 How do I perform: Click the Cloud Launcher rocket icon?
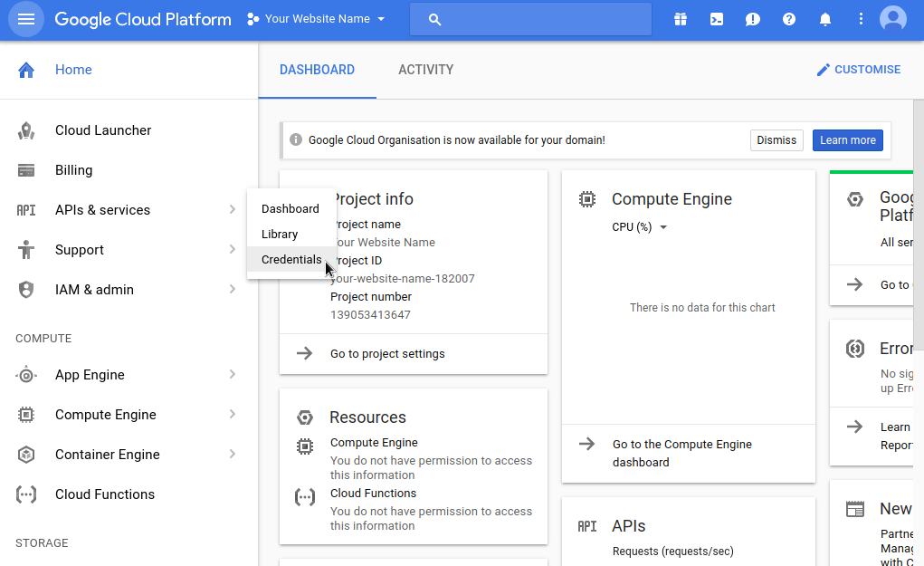[26, 130]
